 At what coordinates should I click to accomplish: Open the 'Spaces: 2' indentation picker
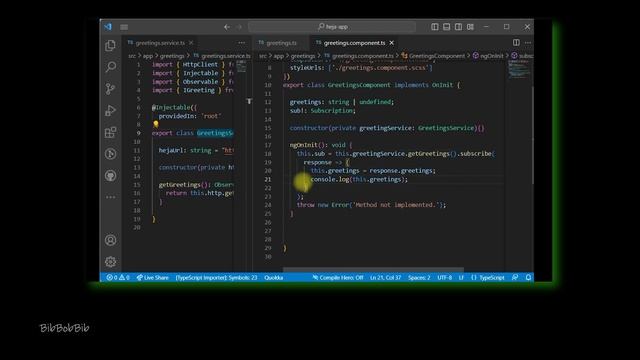tap(419, 278)
